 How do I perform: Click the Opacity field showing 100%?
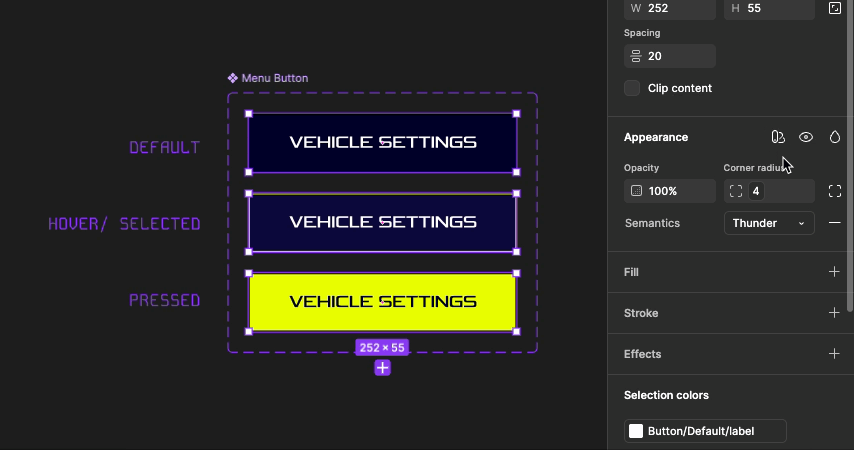tap(670, 191)
